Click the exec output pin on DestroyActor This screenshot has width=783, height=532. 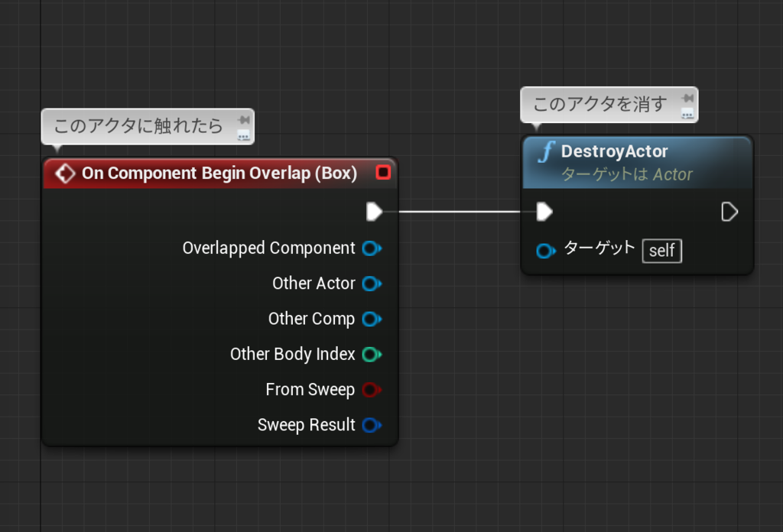pyautogui.click(x=729, y=212)
